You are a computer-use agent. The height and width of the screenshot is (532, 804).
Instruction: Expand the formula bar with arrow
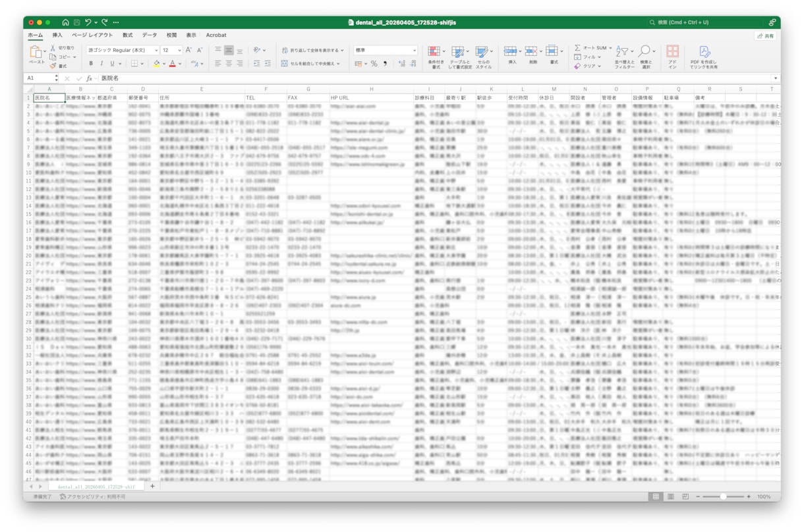776,78
